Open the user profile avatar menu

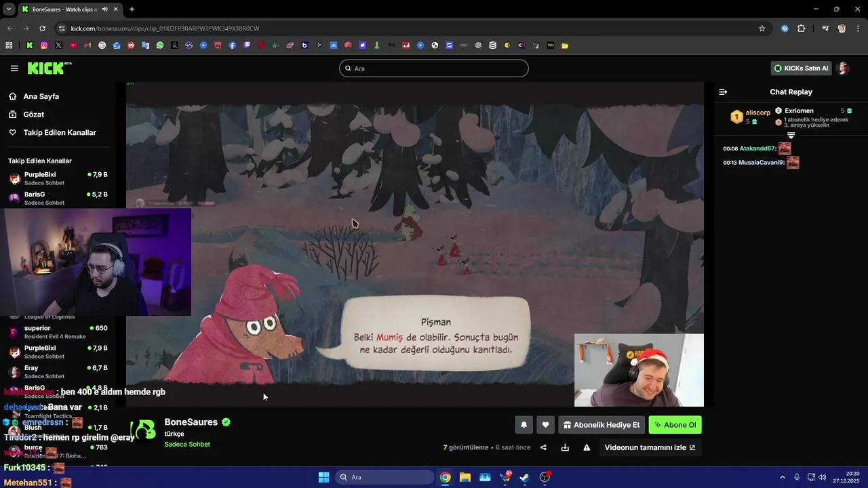coord(843,68)
